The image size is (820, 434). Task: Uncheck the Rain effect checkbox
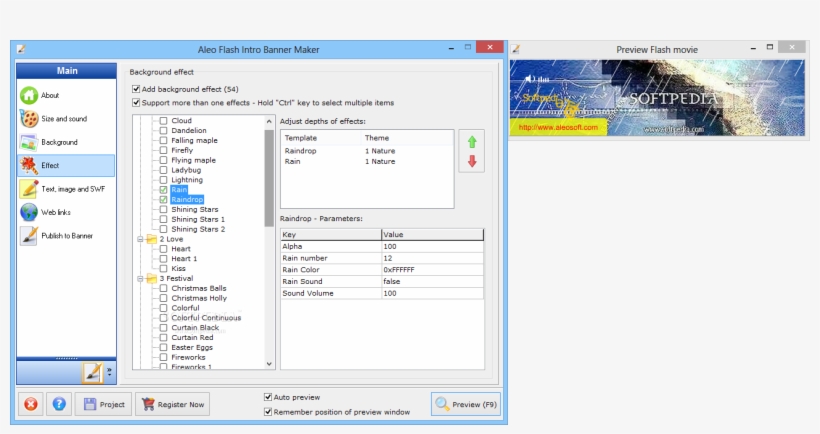pos(163,190)
